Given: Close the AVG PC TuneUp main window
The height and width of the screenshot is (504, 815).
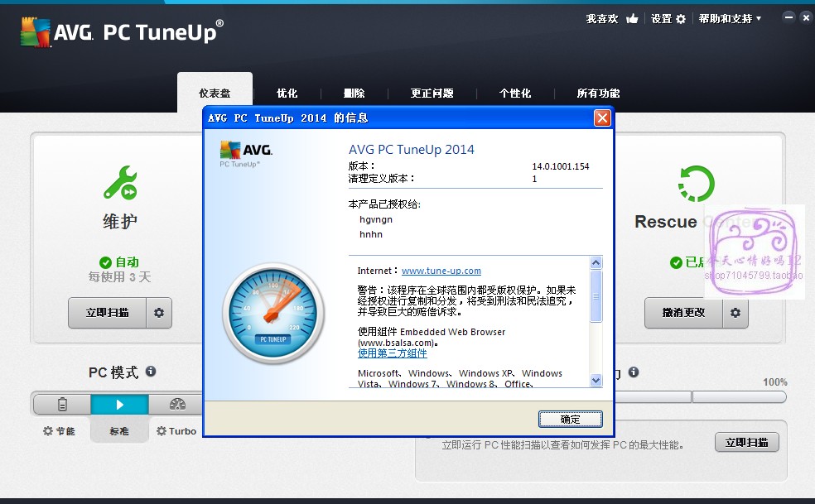Looking at the screenshot, I should coord(806,17).
